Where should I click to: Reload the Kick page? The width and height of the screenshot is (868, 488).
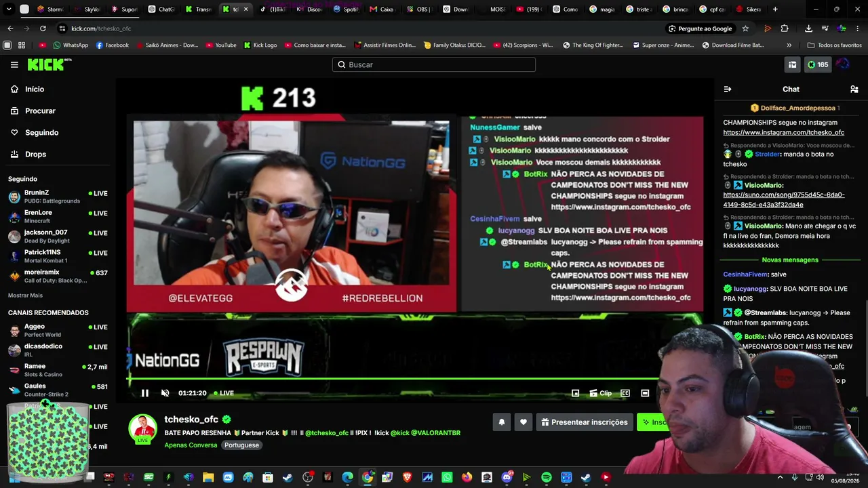pyautogui.click(x=43, y=28)
